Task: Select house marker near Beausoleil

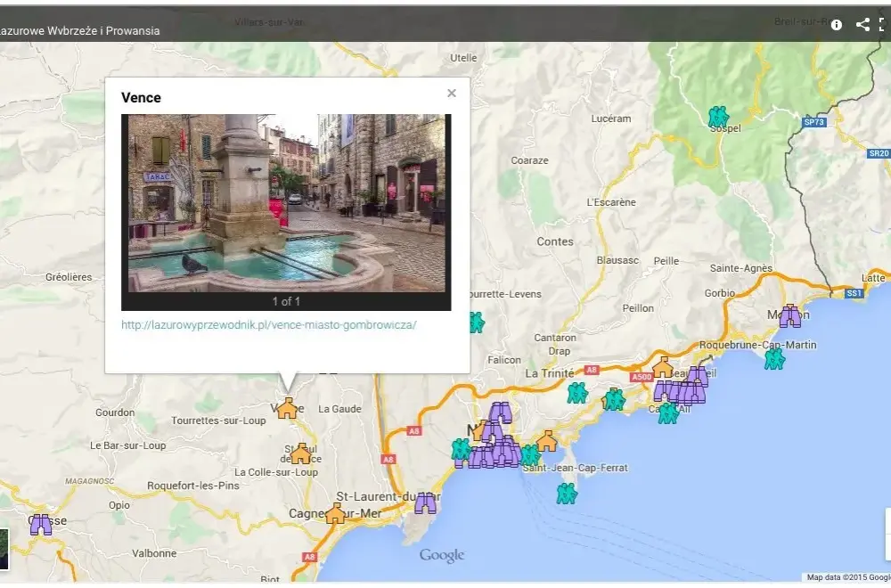Action: pos(663,368)
